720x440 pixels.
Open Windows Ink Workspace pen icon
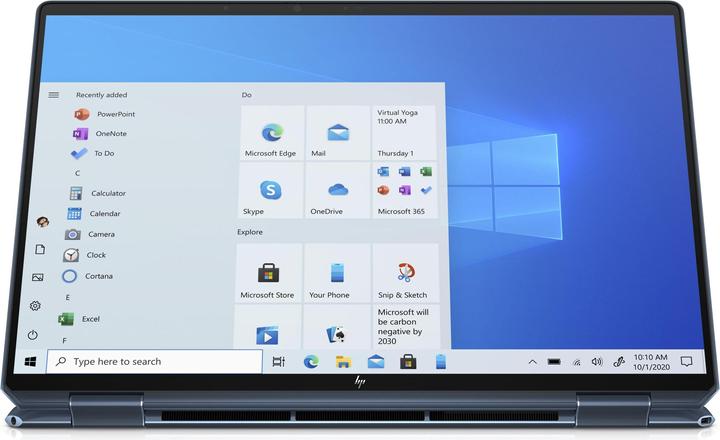pos(619,362)
